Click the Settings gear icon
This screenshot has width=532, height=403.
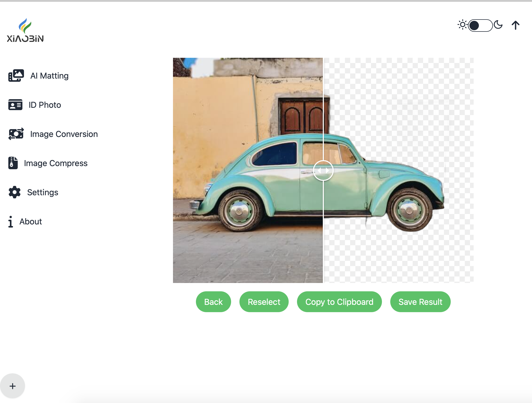(x=14, y=192)
